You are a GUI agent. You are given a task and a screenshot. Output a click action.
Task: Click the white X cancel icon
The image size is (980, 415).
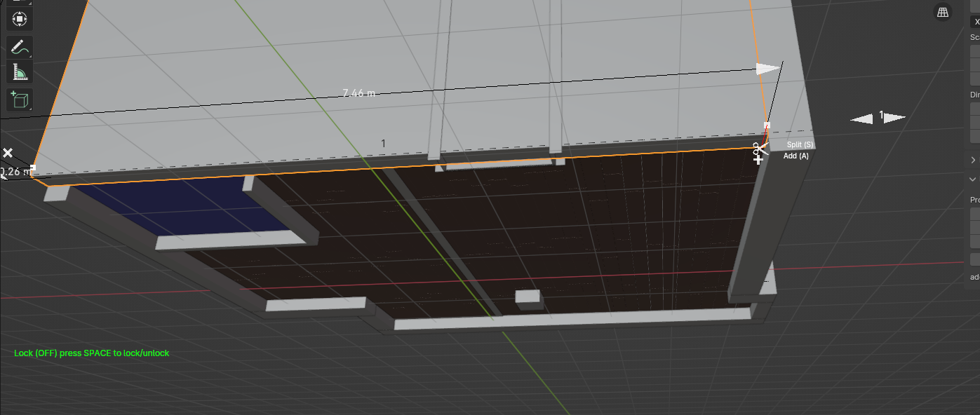pyautogui.click(x=8, y=153)
